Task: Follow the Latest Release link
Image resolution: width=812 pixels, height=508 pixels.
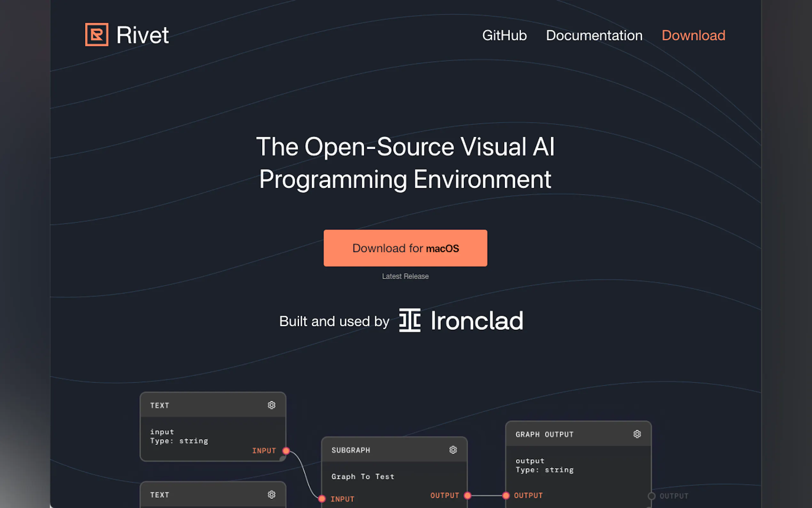Action: [405, 276]
